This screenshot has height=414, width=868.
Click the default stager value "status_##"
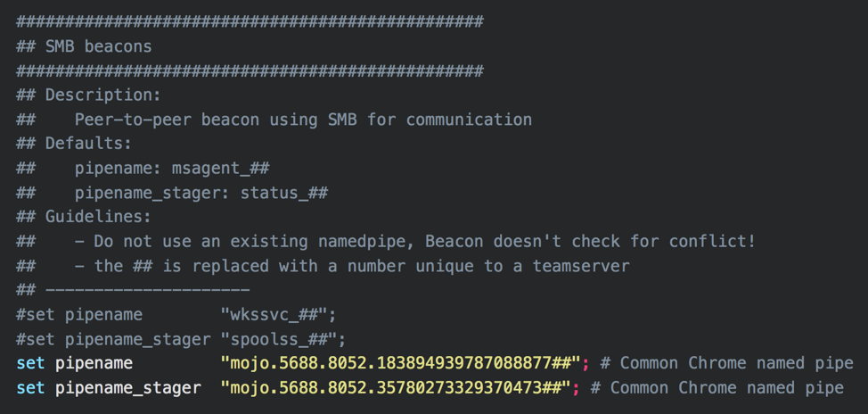283,193
